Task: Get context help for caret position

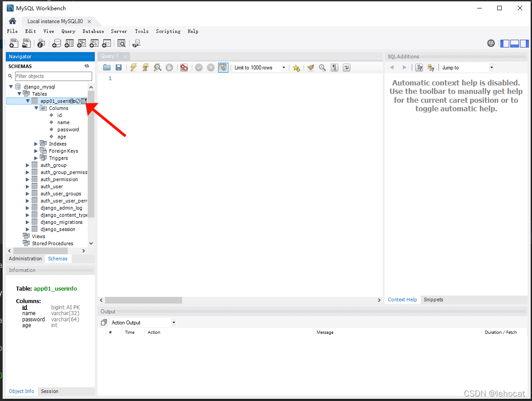Action: tap(419, 68)
